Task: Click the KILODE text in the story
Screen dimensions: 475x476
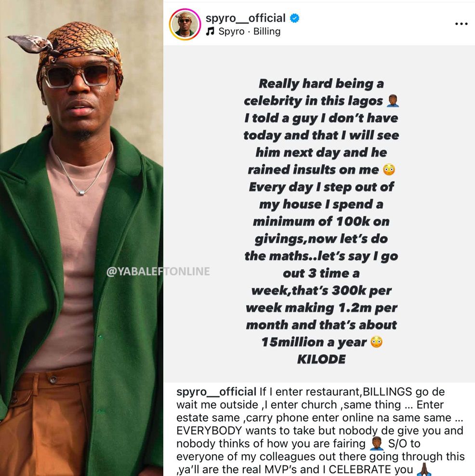Action: [x=321, y=359]
